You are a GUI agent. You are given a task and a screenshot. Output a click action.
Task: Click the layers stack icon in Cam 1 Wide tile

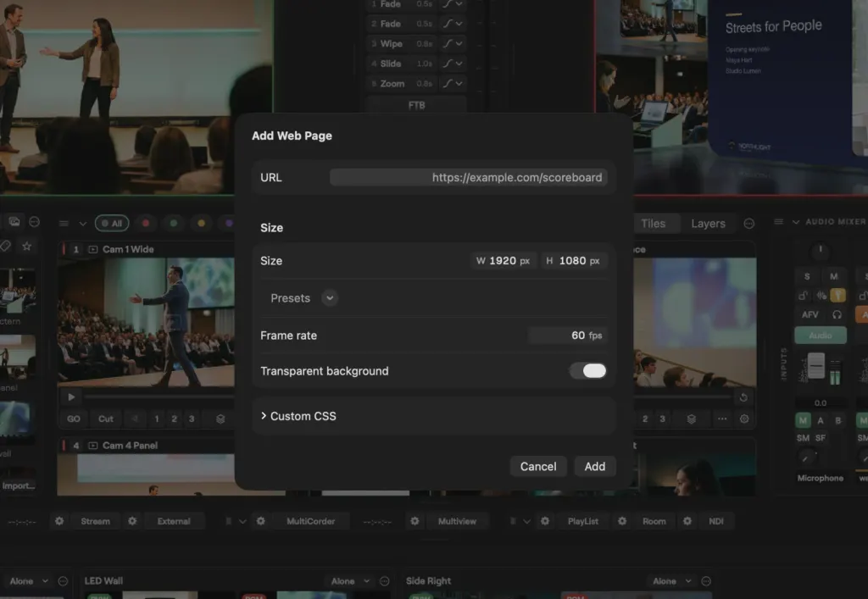click(x=220, y=419)
